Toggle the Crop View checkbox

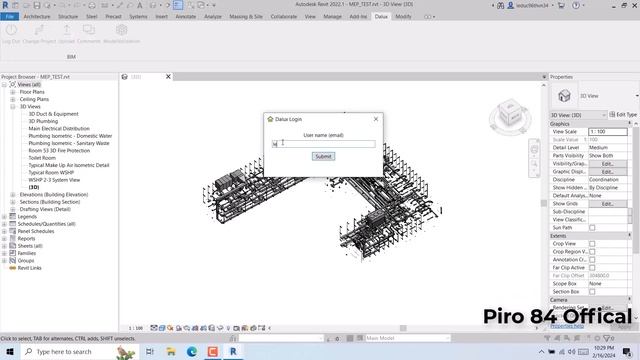[592, 244]
